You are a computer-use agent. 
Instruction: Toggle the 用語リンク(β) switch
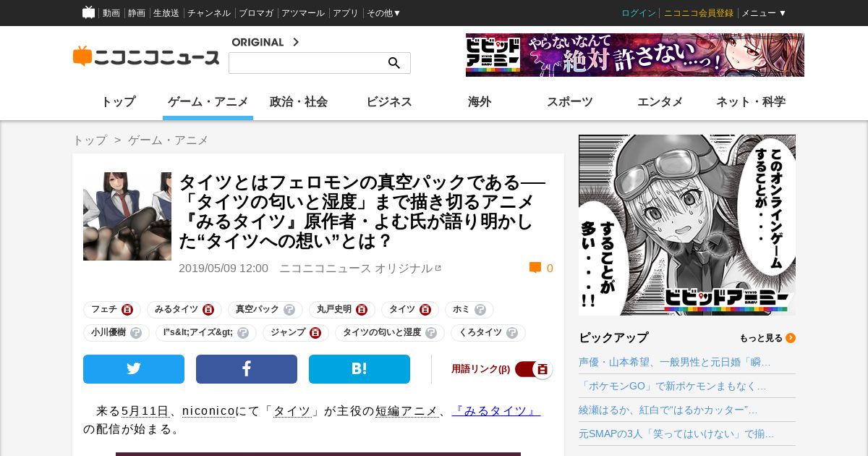pyautogui.click(x=534, y=369)
